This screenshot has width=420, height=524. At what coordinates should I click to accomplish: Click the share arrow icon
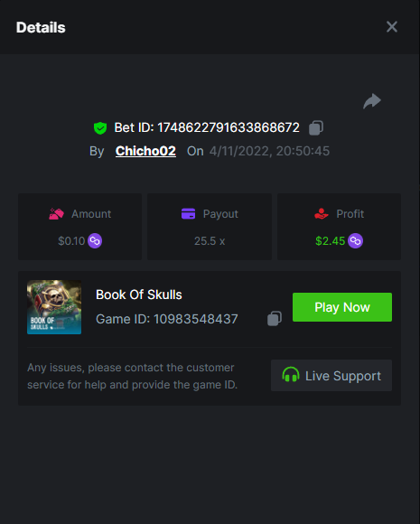pyautogui.click(x=372, y=101)
